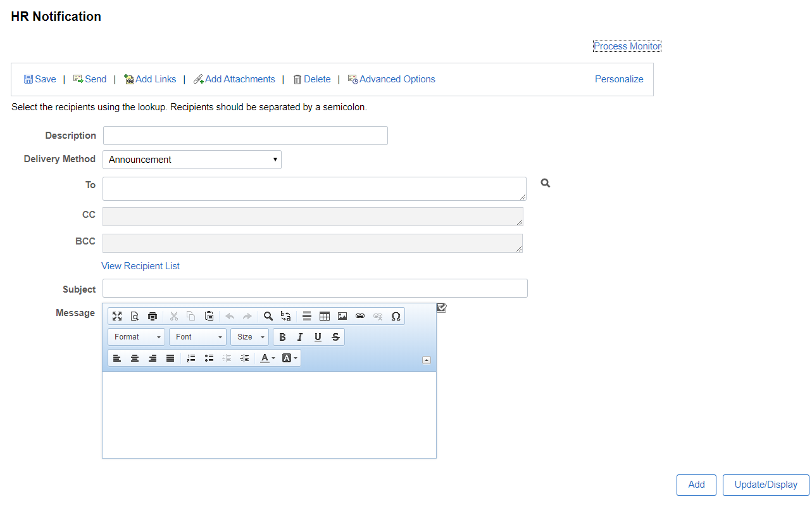Toggle underline formatting
This screenshot has width=812, height=508.
pos(318,337)
